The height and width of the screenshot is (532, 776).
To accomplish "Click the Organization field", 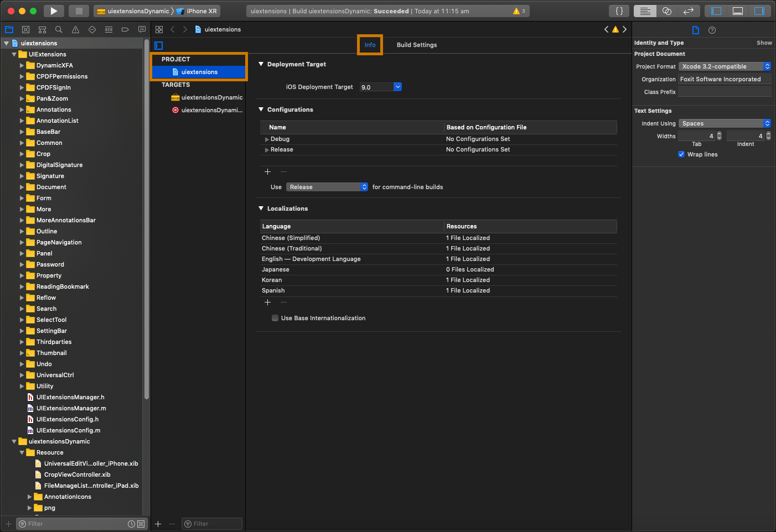I will [725, 79].
